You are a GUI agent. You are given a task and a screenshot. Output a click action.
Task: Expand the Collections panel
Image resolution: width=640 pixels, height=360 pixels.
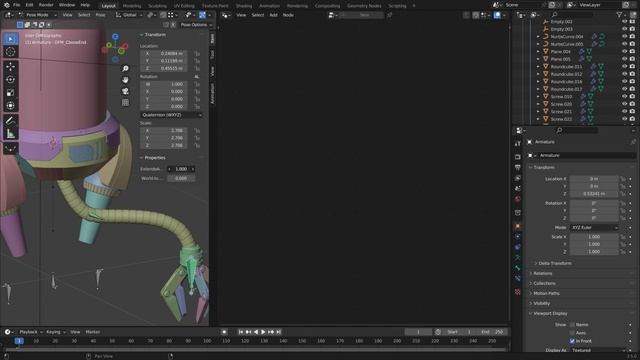coord(544,283)
